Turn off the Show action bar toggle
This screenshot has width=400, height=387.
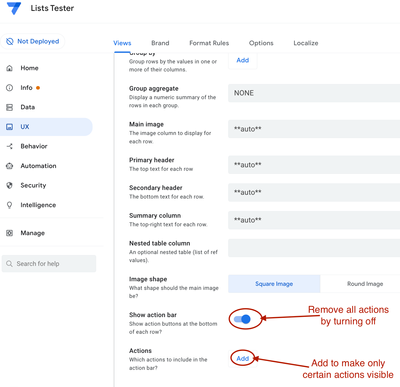click(242, 319)
